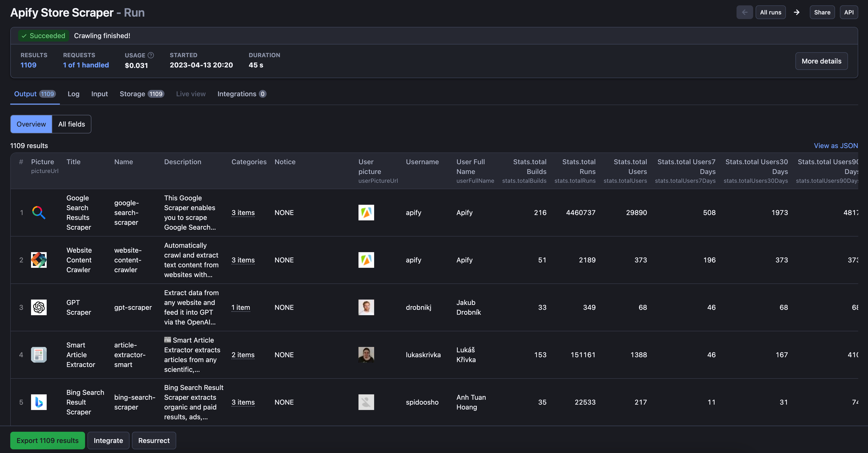Image resolution: width=868 pixels, height=453 pixels.
Task: Click total runs value 4460737
Action: point(581,213)
